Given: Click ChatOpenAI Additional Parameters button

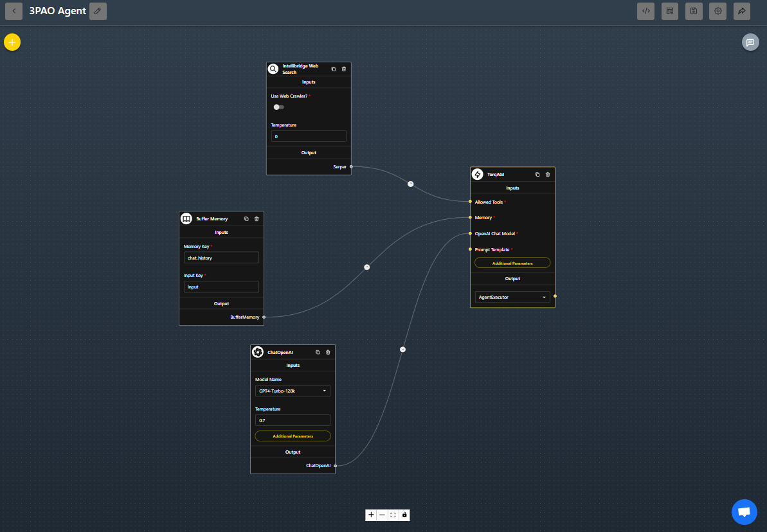Looking at the screenshot, I should click(293, 436).
